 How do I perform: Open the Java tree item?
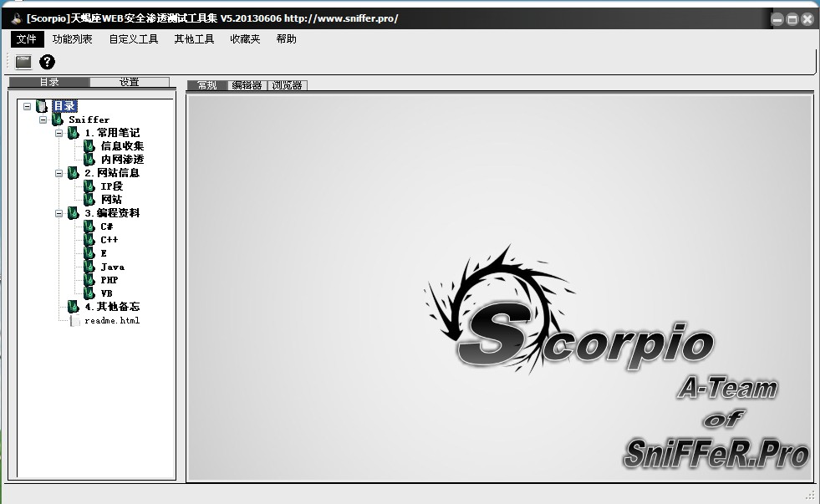(x=113, y=267)
